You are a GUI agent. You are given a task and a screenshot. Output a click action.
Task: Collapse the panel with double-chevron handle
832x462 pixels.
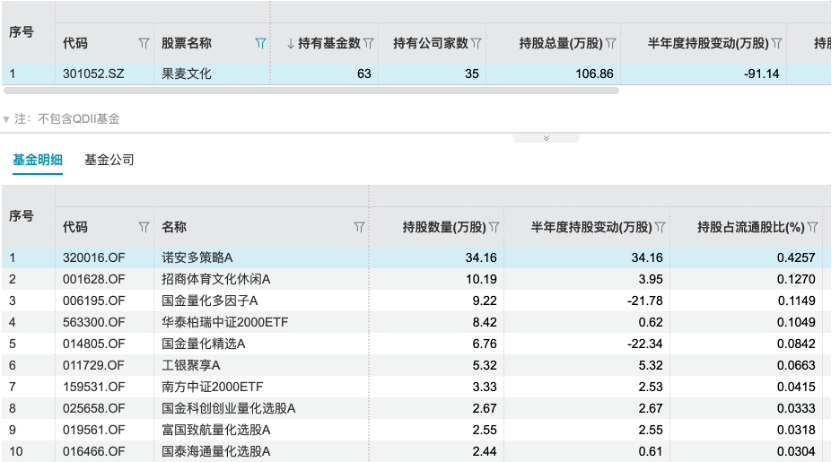(547, 138)
